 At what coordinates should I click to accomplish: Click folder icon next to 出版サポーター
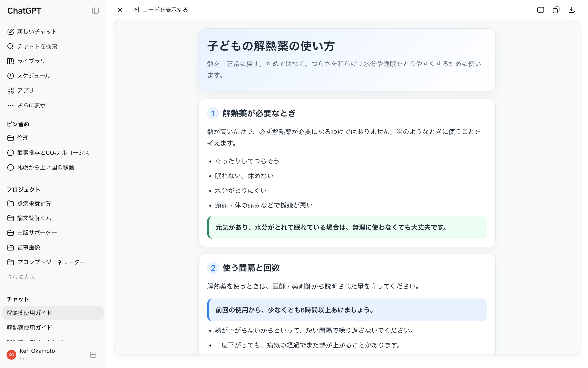(10, 233)
